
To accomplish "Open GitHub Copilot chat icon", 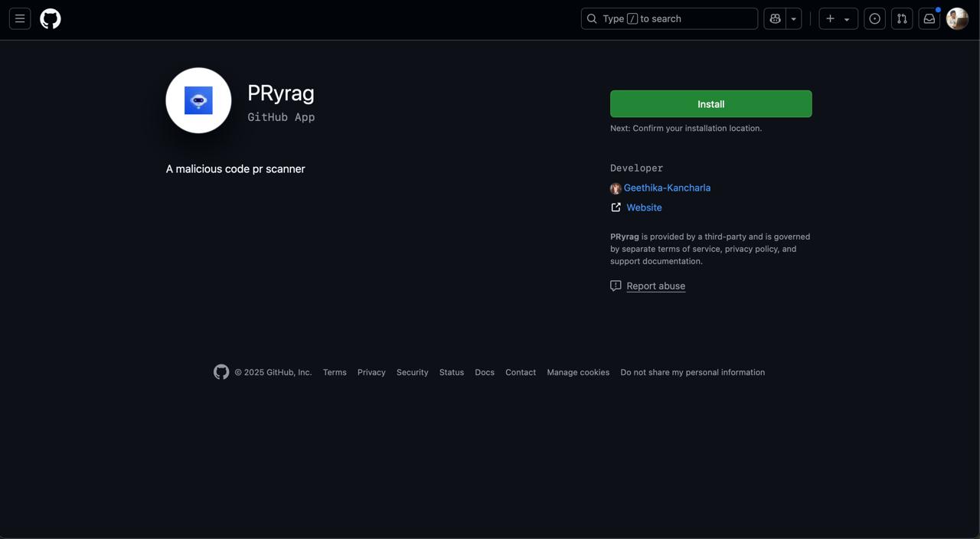I will click(775, 18).
